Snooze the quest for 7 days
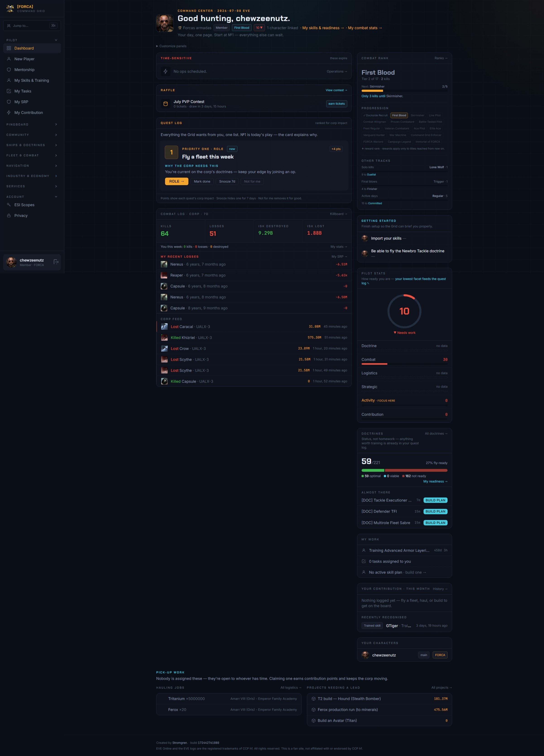 [227, 181]
